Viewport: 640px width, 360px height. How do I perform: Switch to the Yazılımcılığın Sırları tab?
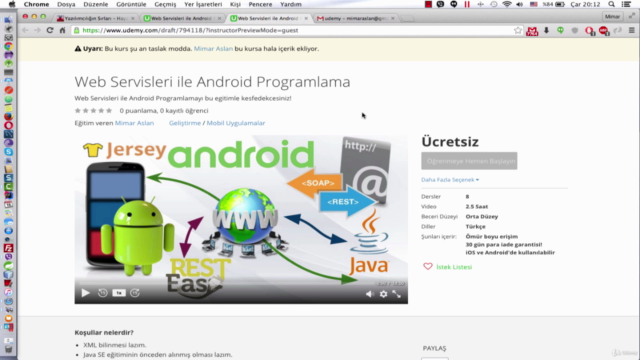coord(96,18)
